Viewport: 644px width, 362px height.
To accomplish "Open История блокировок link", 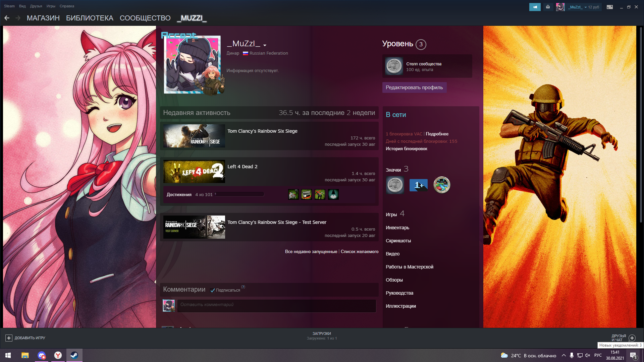I will [406, 148].
